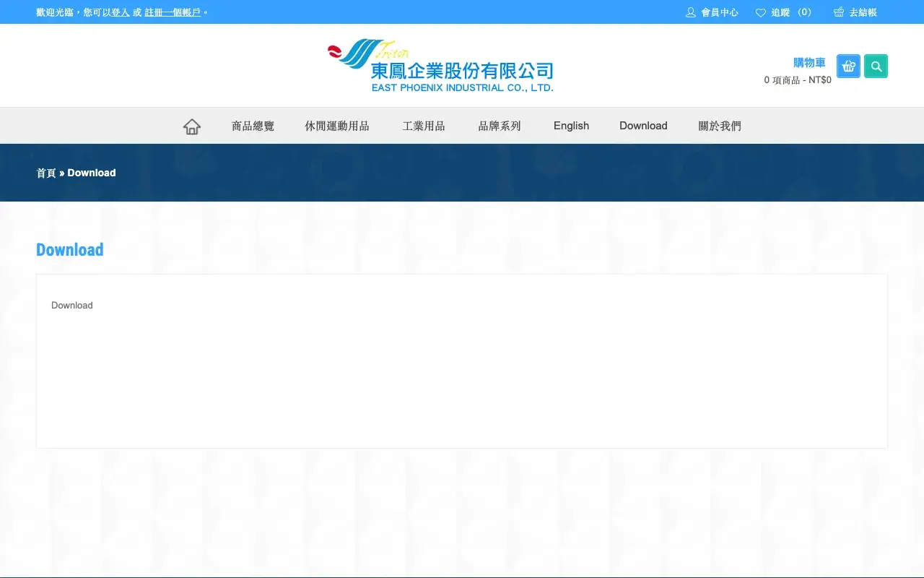Open Download in the navigation bar
The width and height of the screenshot is (924, 578).
[x=643, y=126]
